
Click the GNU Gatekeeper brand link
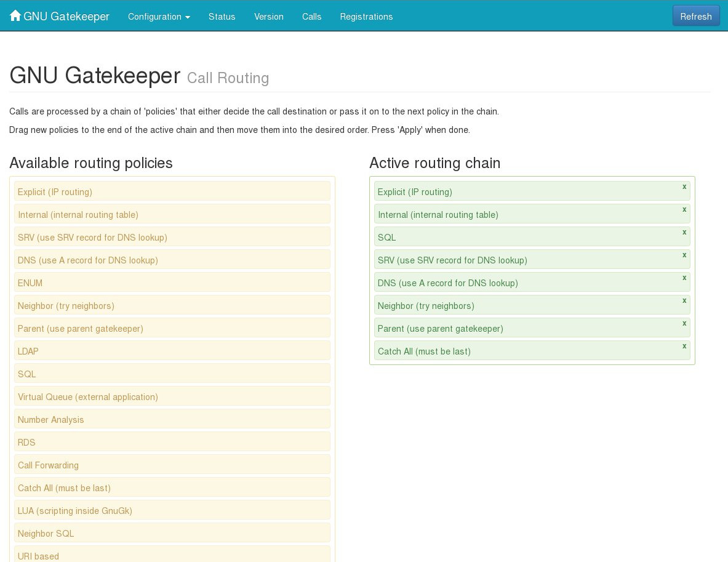(66, 16)
